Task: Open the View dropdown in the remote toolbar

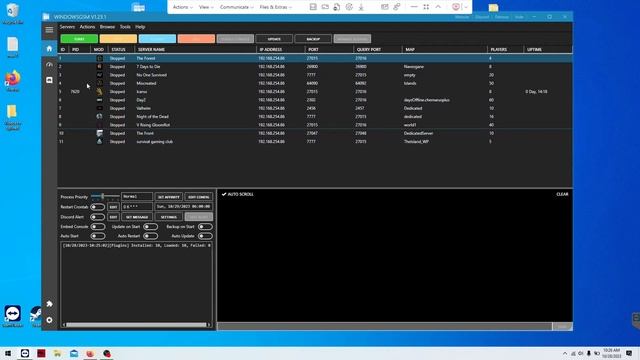Action: click(206, 7)
